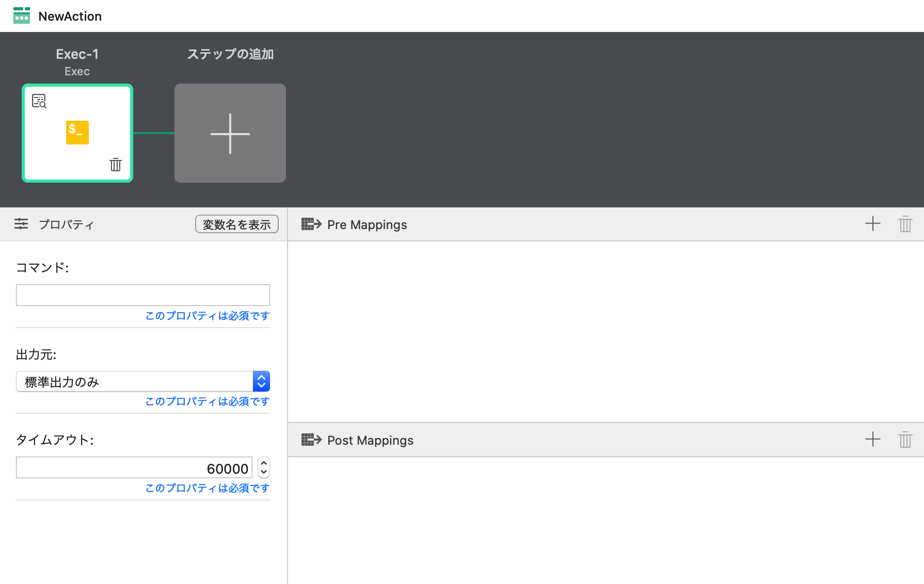Delete the selected Post Mapping
Viewport: 924px width, 584px height.
tap(905, 440)
